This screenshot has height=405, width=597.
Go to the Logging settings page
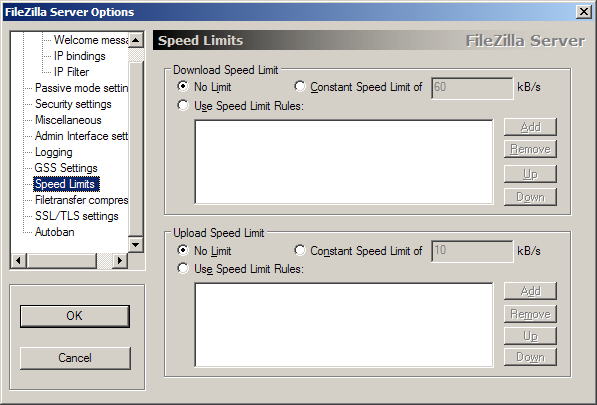point(54,152)
